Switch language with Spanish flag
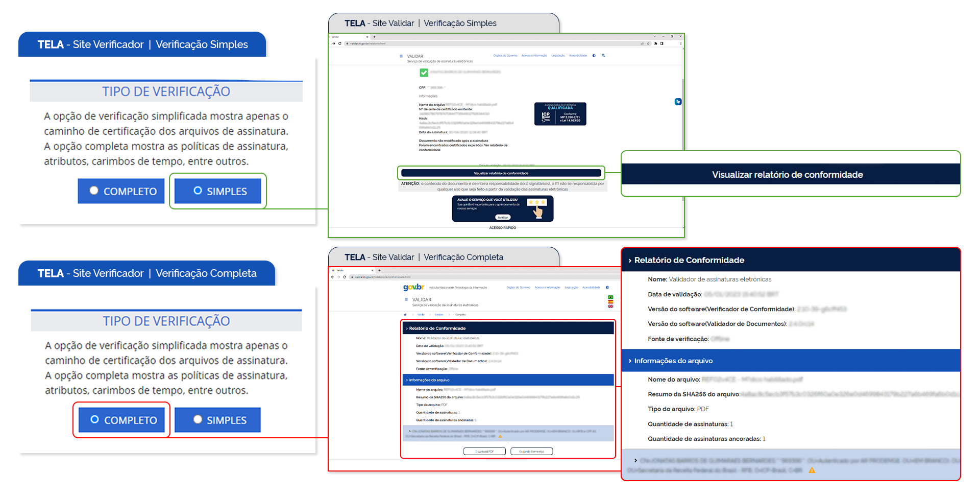Screen dimensions: 980x495 click(x=610, y=302)
